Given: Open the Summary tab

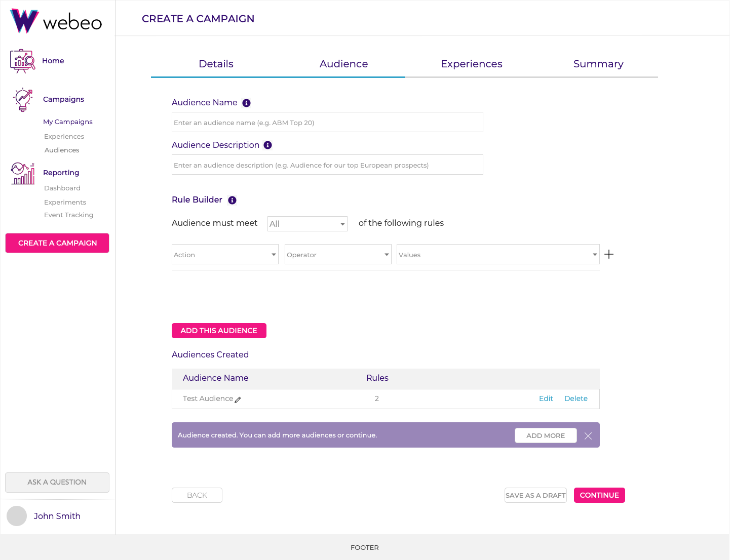Looking at the screenshot, I should [598, 64].
